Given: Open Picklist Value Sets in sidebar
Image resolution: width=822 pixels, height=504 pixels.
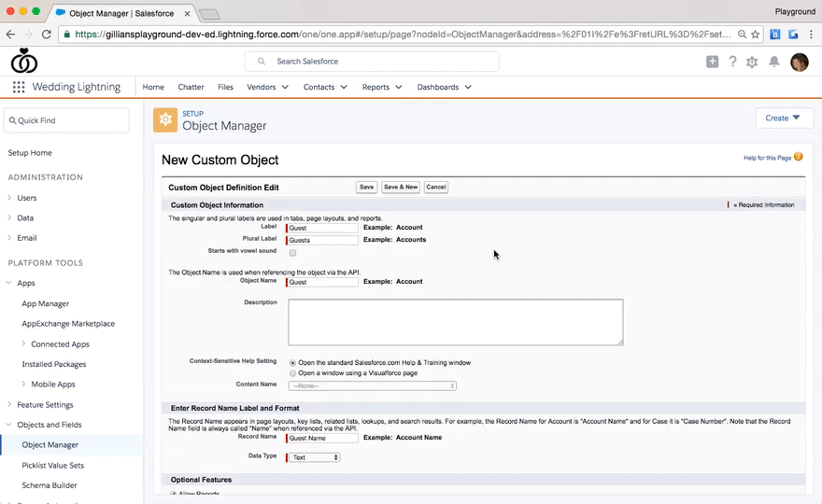Looking at the screenshot, I should click(x=53, y=465).
